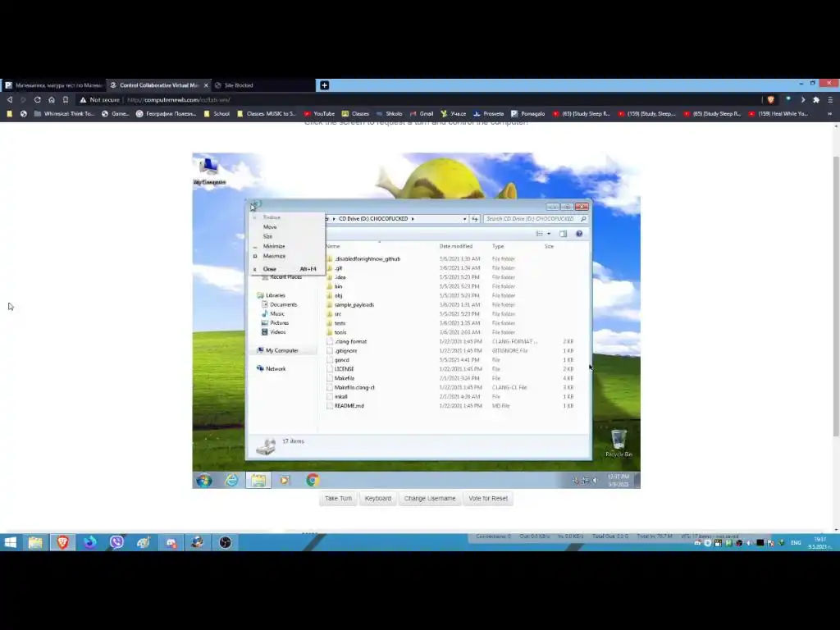Open the YouTube bookmark

(x=319, y=113)
